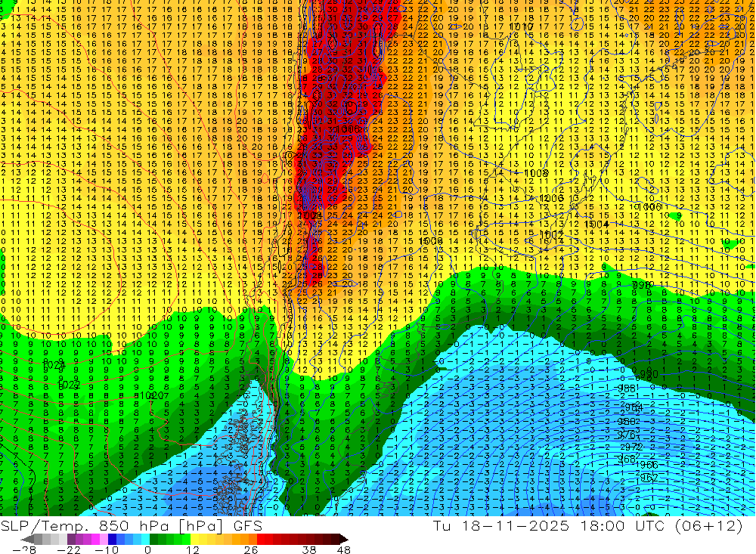Click the purple segment of the temperature color bar
The image size is (756, 554).
(x=79, y=539)
